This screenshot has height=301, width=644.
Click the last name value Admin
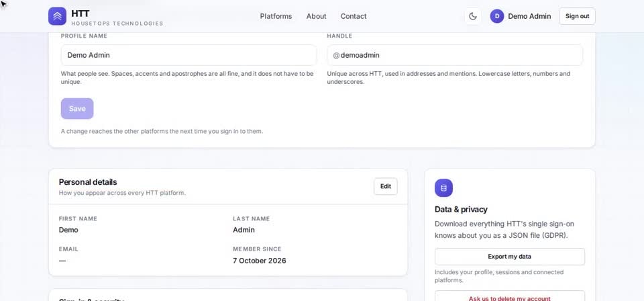click(x=244, y=230)
